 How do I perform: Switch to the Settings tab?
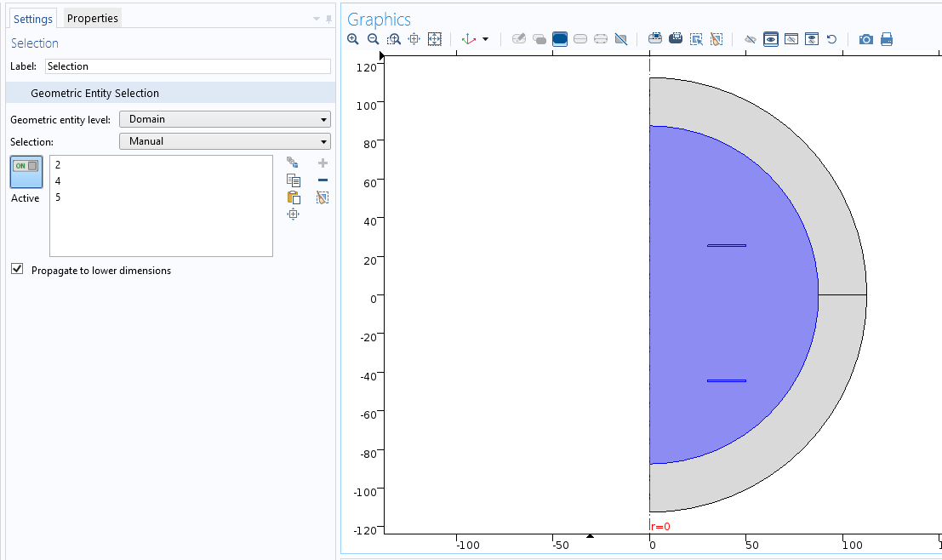pyautogui.click(x=32, y=18)
